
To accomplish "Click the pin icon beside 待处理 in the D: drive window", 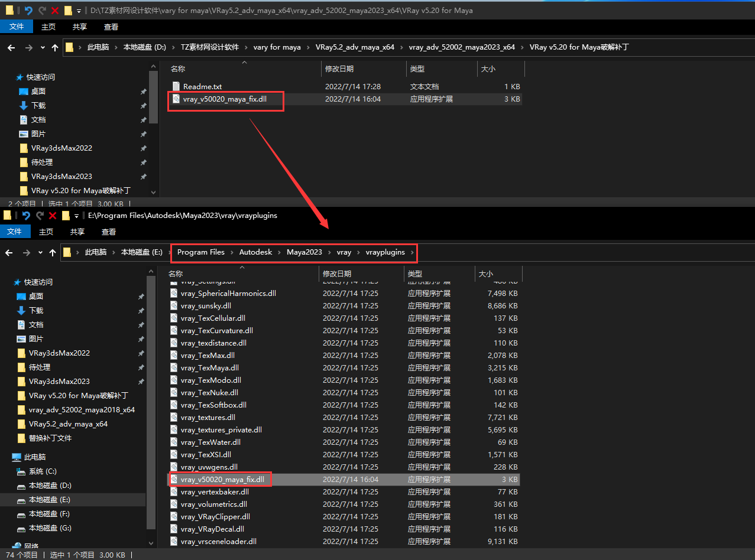I will (x=143, y=162).
